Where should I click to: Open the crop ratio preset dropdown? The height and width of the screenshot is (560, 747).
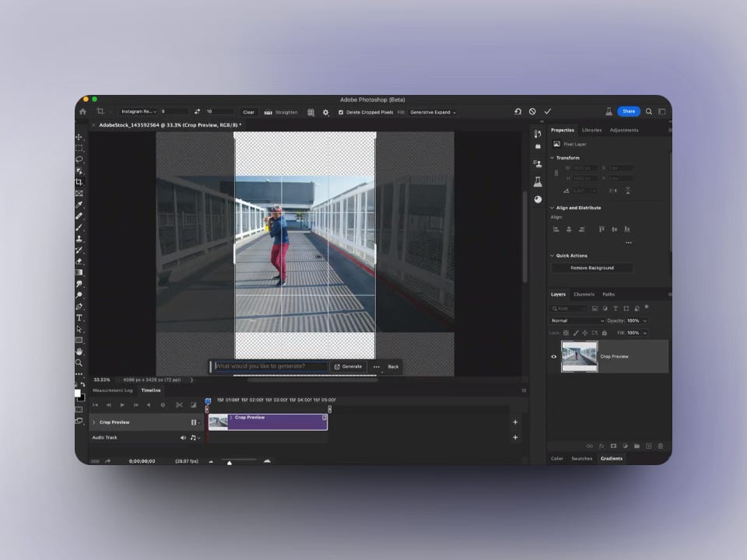pos(139,112)
